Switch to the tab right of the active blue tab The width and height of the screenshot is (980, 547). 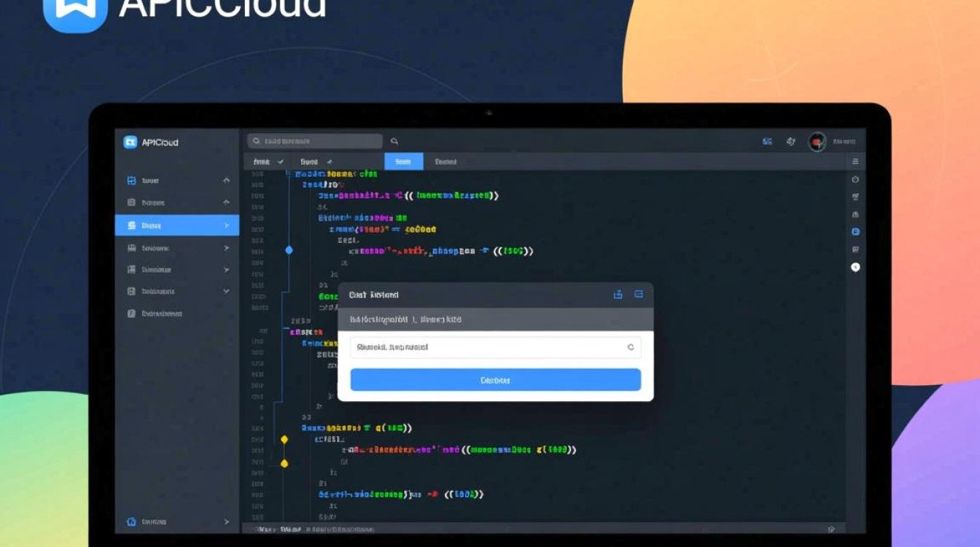[x=446, y=162]
